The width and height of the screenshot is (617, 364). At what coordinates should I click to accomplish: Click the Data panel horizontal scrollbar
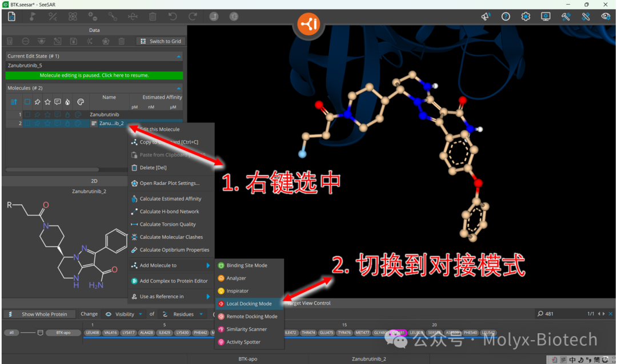pos(52,170)
